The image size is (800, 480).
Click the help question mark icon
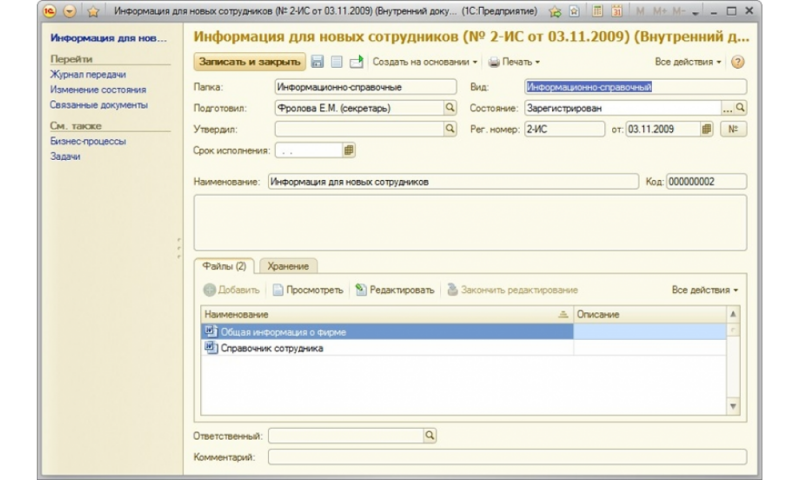point(738,62)
